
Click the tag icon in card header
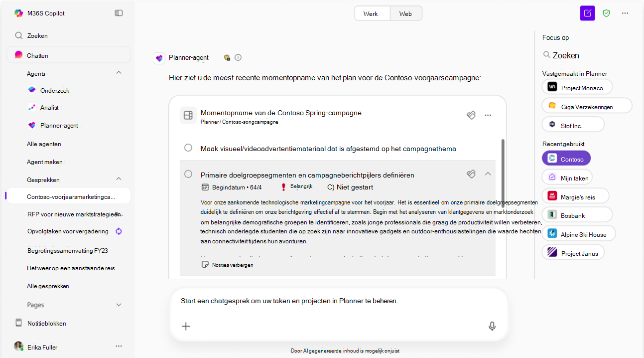click(x=471, y=115)
